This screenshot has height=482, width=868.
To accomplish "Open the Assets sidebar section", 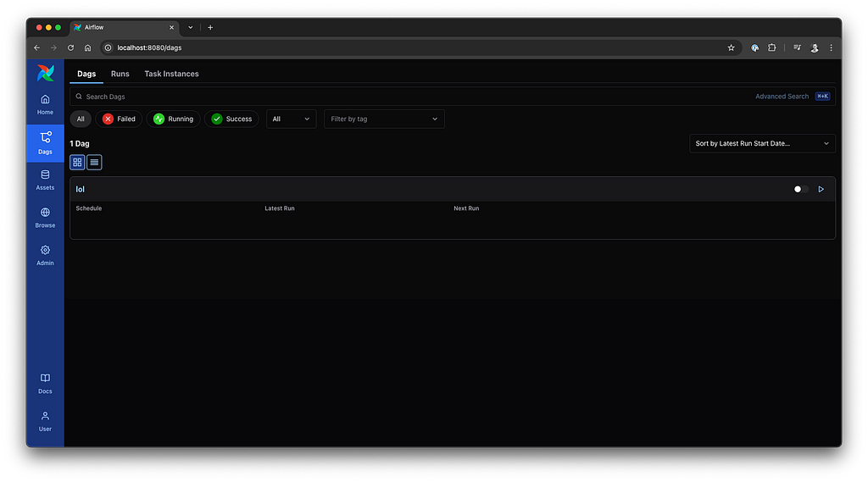I will click(x=46, y=180).
